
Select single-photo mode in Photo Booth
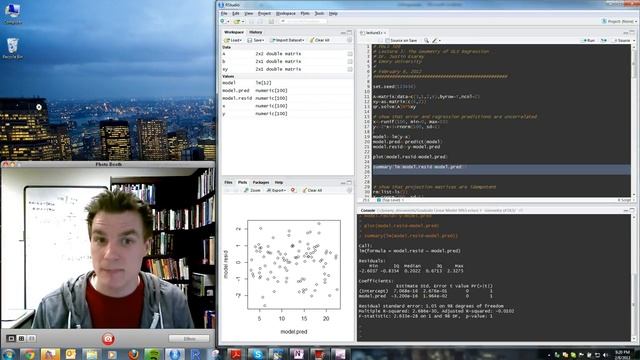[11, 338]
